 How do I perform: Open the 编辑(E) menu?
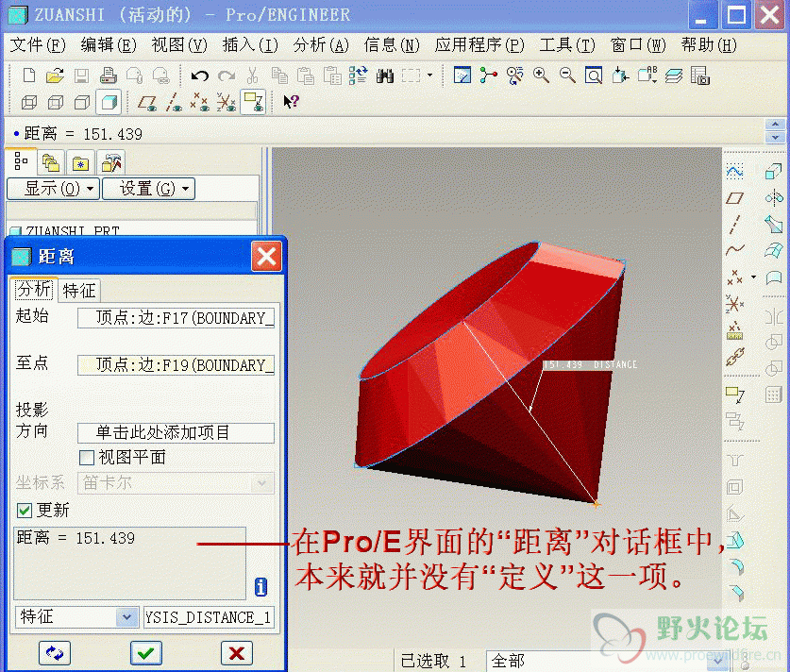(109, 45)
